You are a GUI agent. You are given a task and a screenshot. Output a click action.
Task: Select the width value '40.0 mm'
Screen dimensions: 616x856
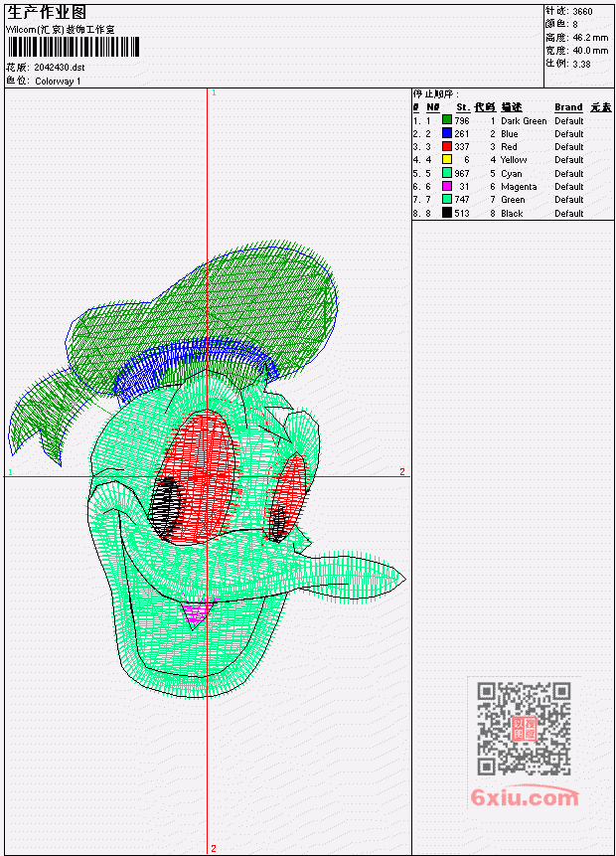tap(590, 51)
